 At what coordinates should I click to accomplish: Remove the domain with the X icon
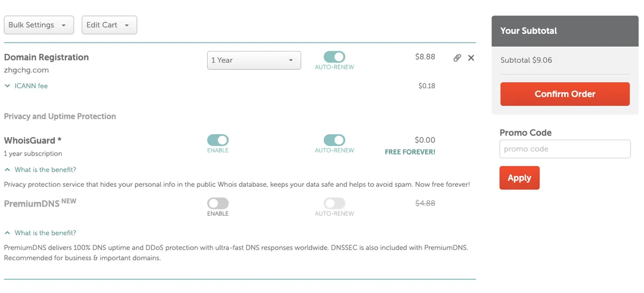(x=471, y=58)
